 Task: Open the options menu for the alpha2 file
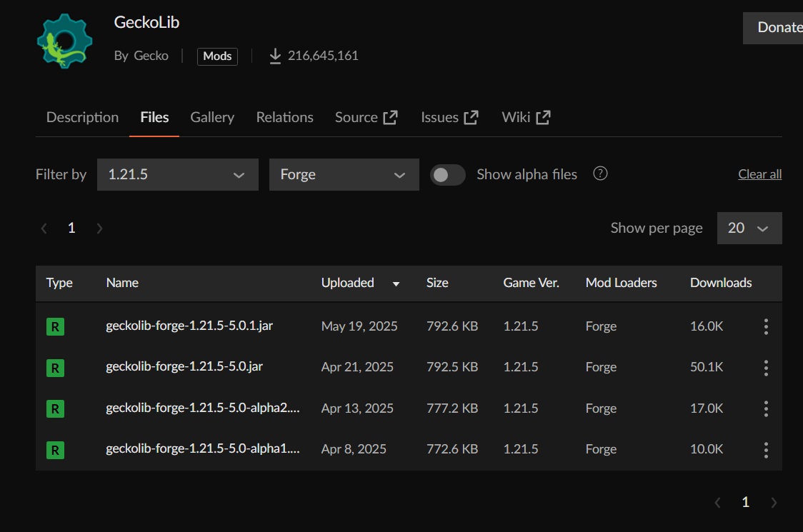[766, 408]
